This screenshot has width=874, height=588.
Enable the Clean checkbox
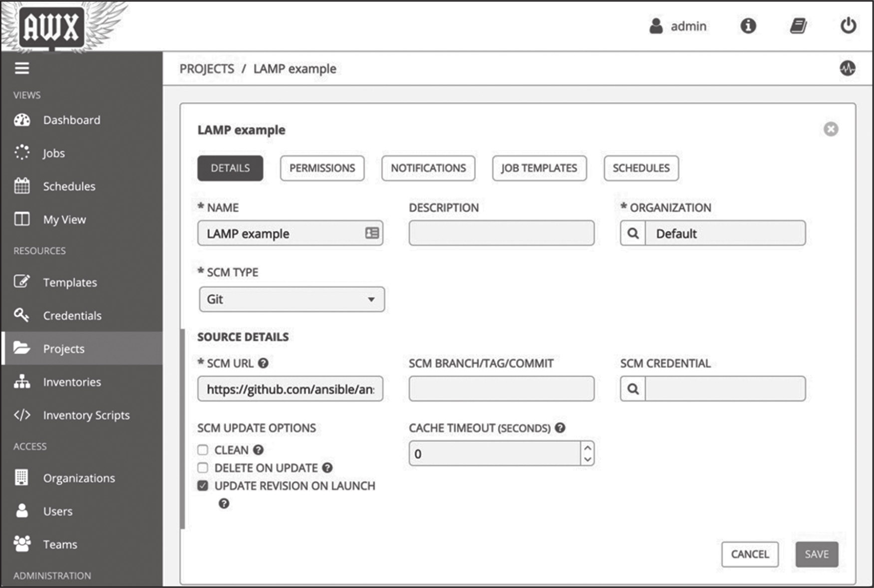click(x=203, y=450)
